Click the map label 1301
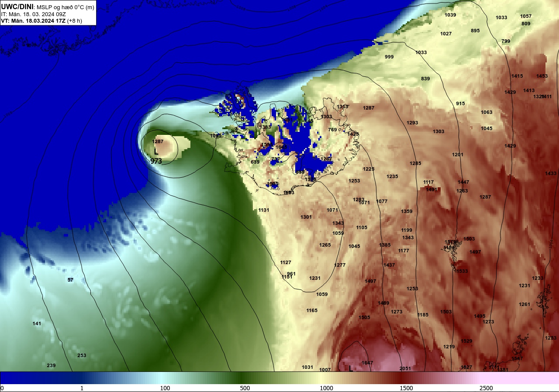The height and width of the screenshot is (392, 559). (306, 217)
